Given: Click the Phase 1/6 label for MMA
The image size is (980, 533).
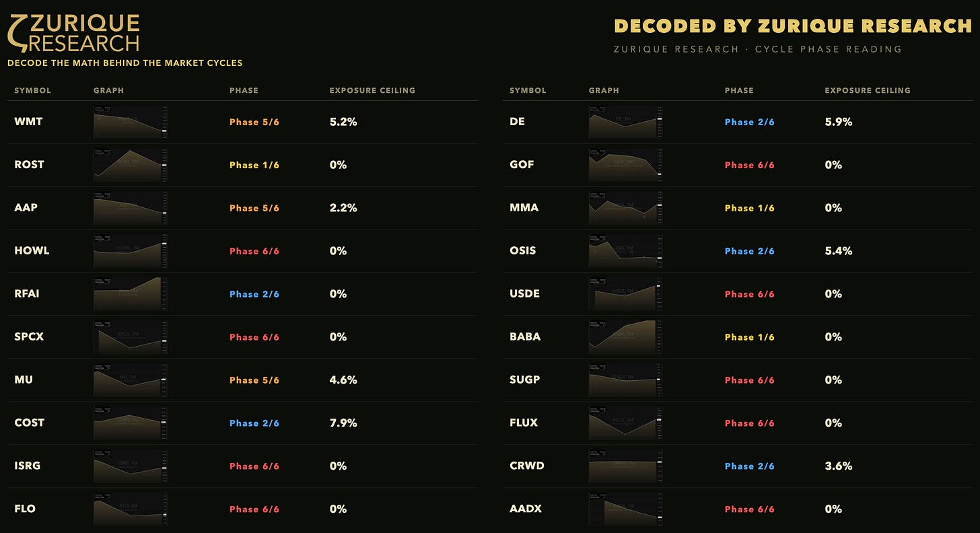Looking at the screenshot, I should click(749, 208).
